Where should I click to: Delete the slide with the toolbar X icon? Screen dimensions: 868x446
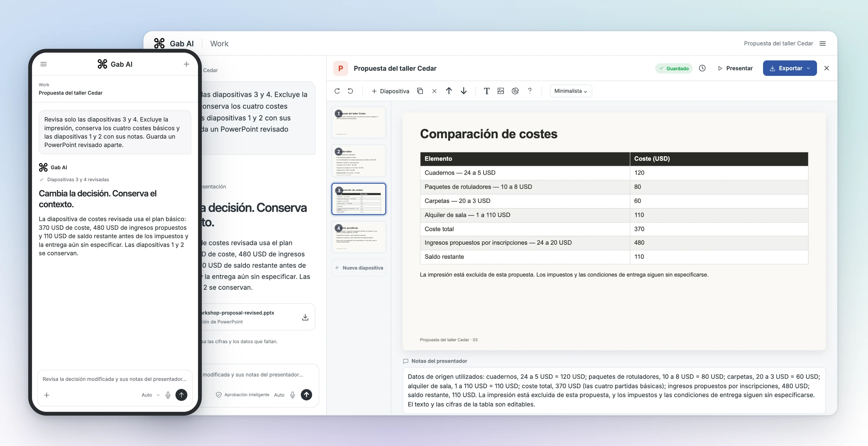(434, 91)
